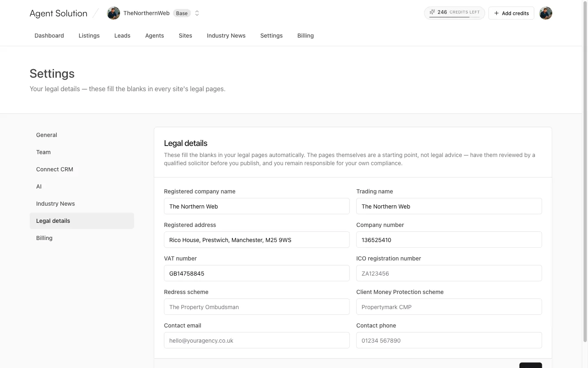
Task: Click the plus icon in Add credits
Action: tap(497, 13)
